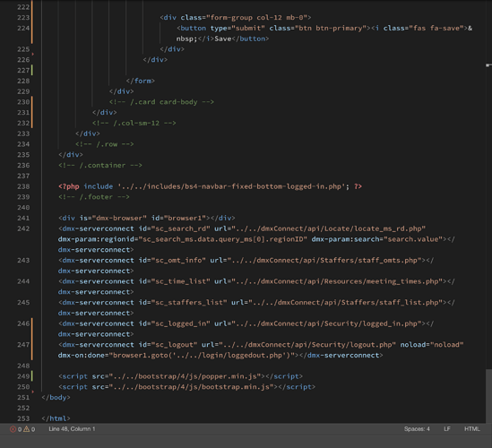The image size is (492, 448).
Task: Click the locate_ms_rd.php URL
Action: pyautogui.click(x=329, y=228)
